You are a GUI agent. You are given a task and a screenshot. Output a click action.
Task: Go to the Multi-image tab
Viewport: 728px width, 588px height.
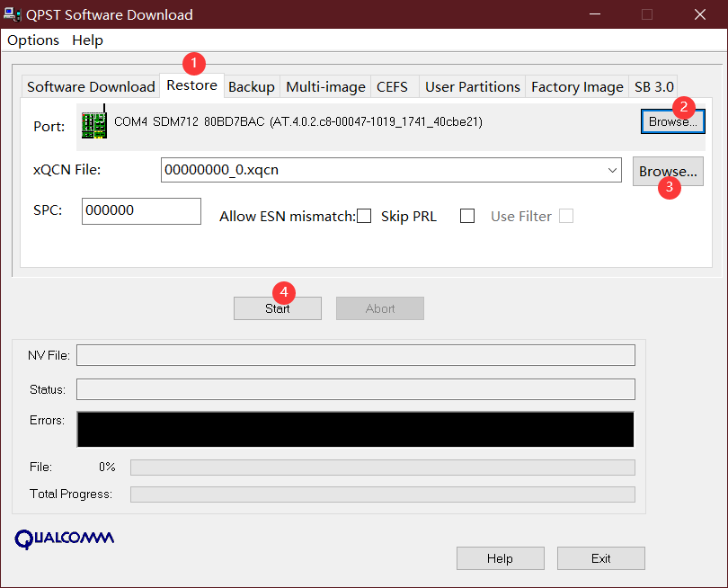[x=325, y=87]
